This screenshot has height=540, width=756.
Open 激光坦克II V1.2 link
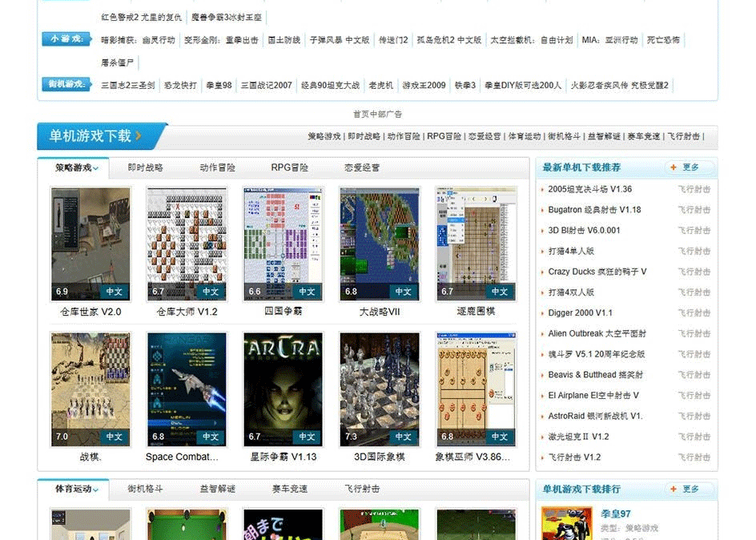click(x=578, y=437)
